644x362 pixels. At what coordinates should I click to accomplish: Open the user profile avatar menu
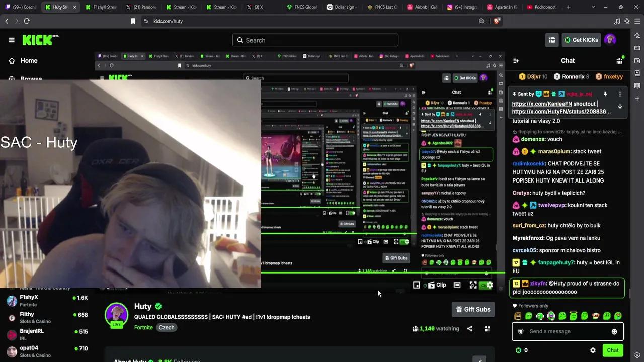click(x=610, y=40)
